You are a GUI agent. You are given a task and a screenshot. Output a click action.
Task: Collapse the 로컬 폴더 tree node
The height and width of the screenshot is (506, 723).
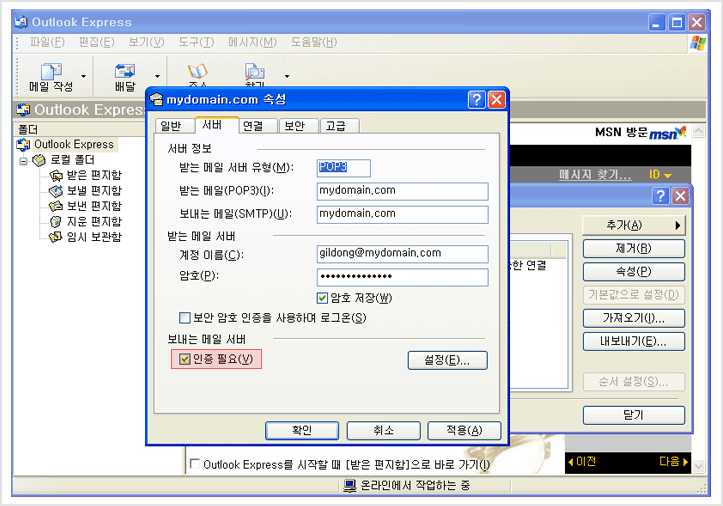(x=24, y=160)
